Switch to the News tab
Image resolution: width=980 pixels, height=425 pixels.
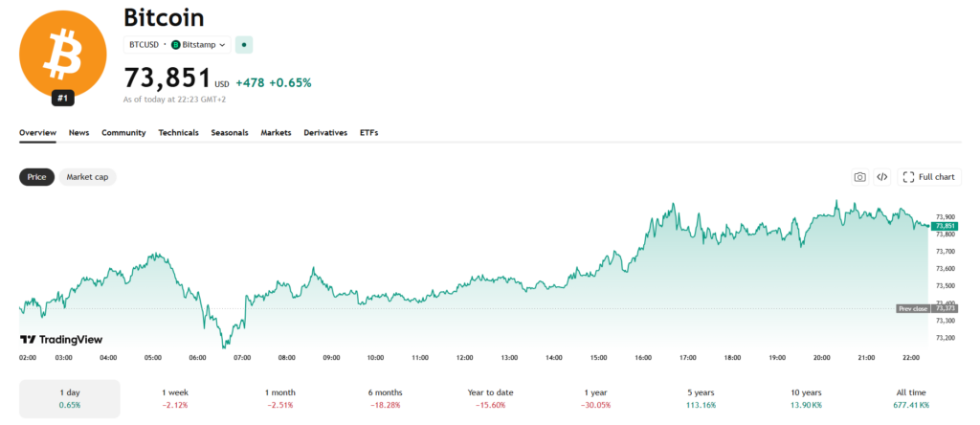click(x=78, y=132)
